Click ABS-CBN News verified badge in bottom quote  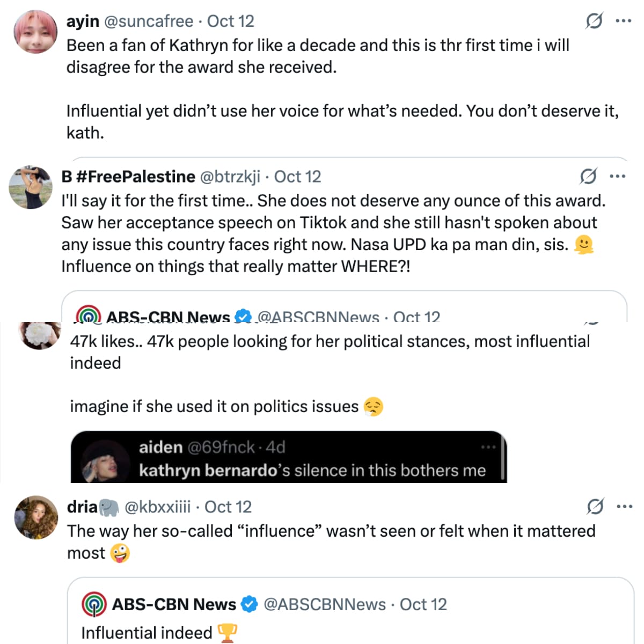(x=248, y=604)
